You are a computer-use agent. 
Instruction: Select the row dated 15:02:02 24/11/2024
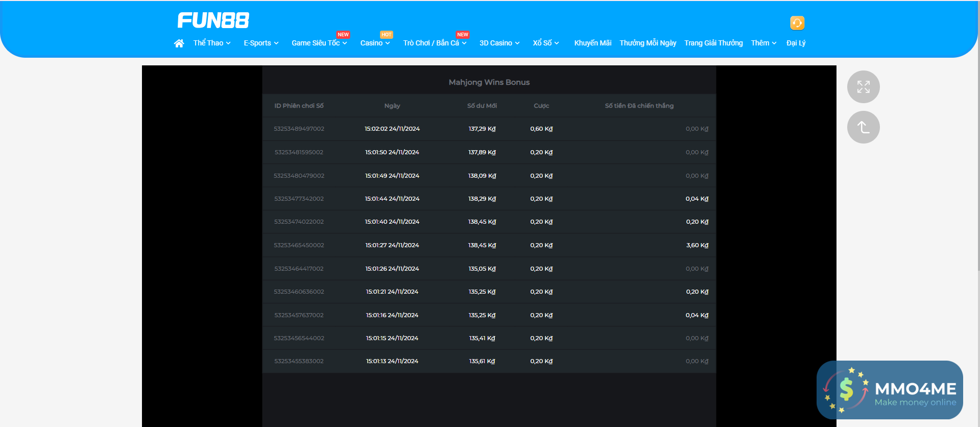[392, 129]
